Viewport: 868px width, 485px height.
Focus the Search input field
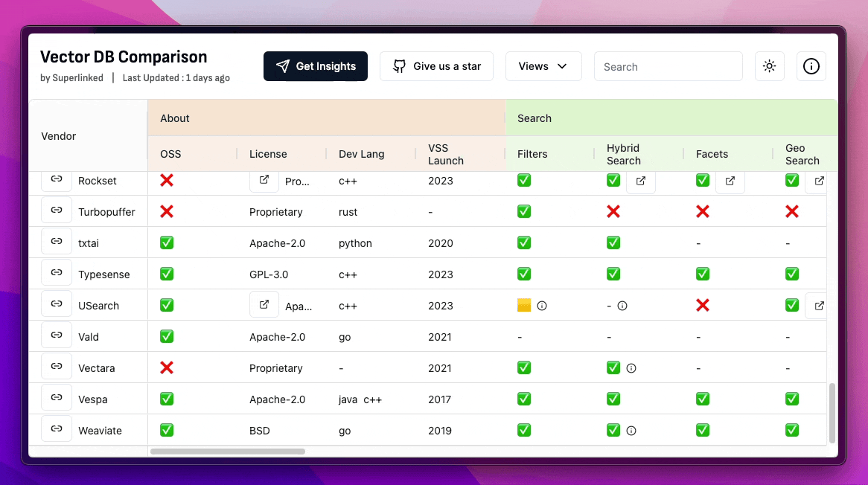pyautogui.click(x=668, y=66)
